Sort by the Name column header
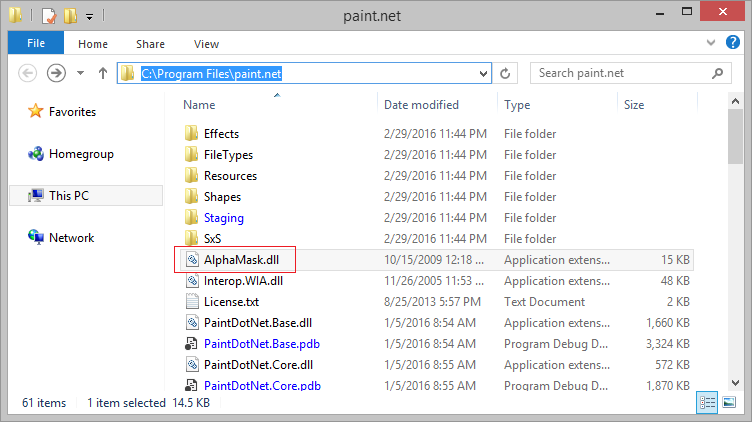Viewport: 752px width, 422px height. pyautogui.click(x=199, y=105)
